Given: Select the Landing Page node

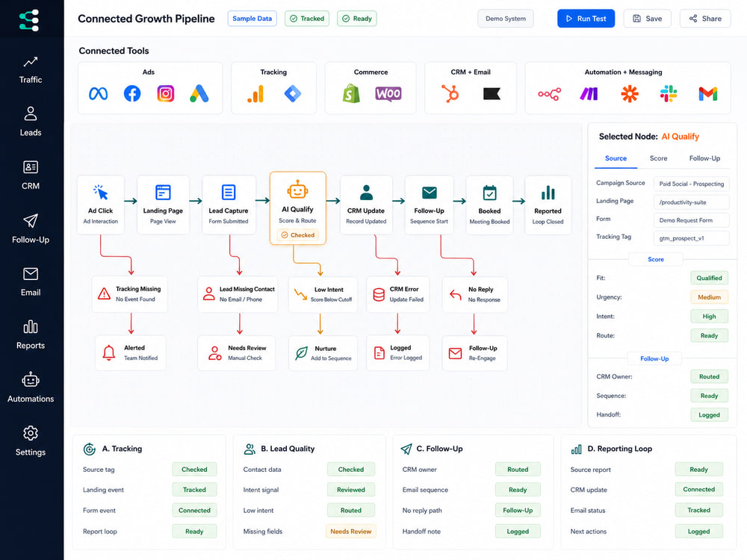Looking at the screenshot, I should coord(163,205).
